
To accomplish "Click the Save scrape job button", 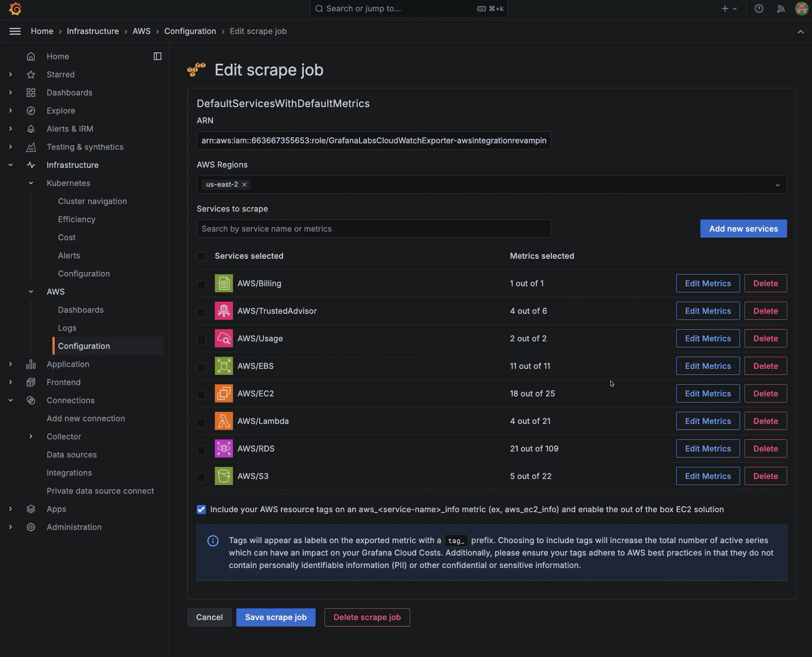I will coord(275,617).
